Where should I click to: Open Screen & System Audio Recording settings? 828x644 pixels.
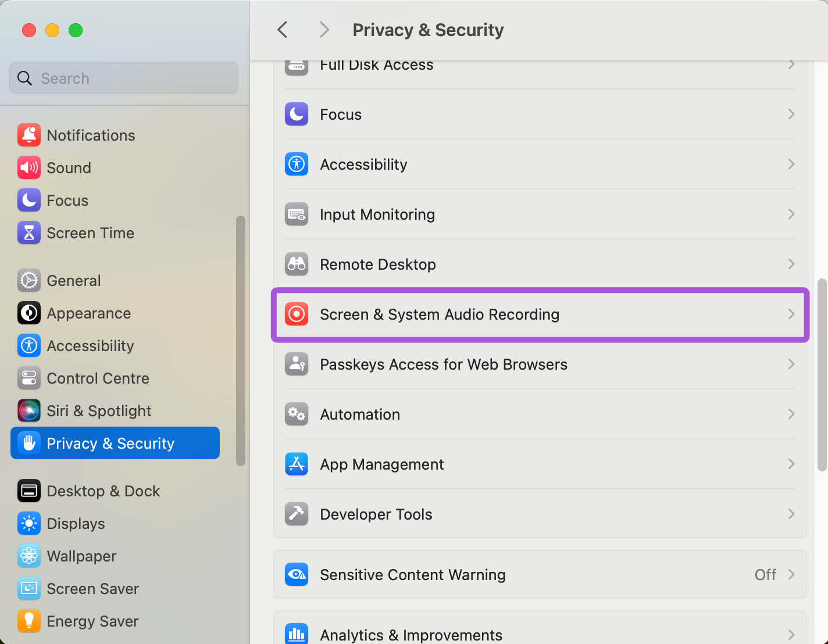540,314
